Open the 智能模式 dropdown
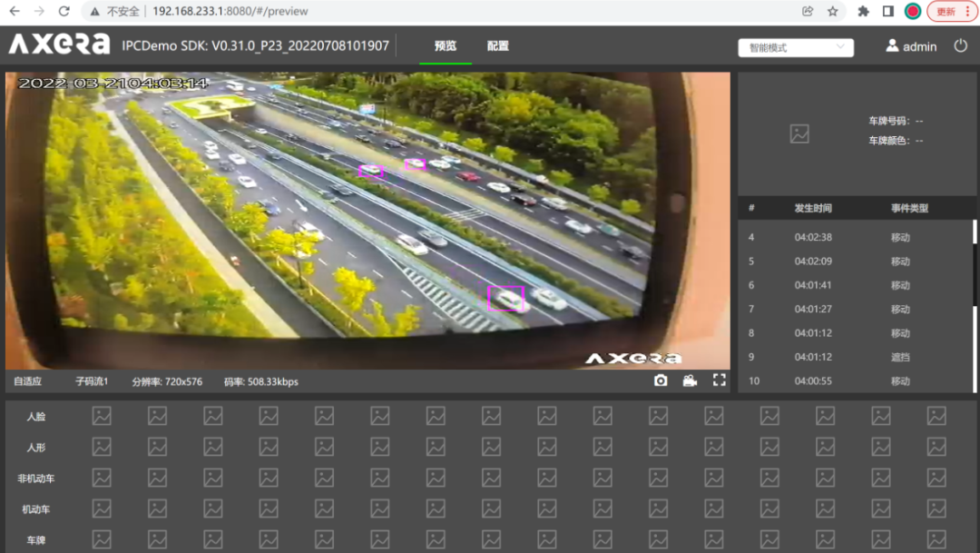 [x=796, y=47]
